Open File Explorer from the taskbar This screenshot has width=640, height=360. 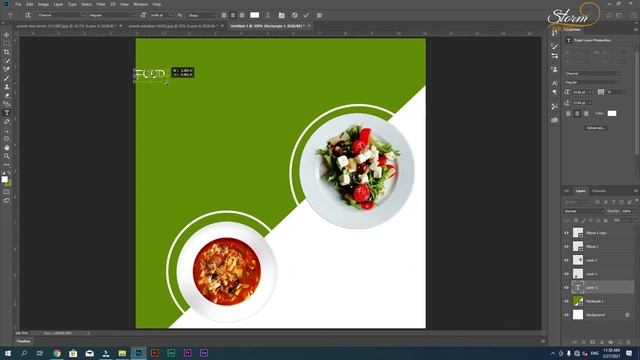[x=122, y=353]
